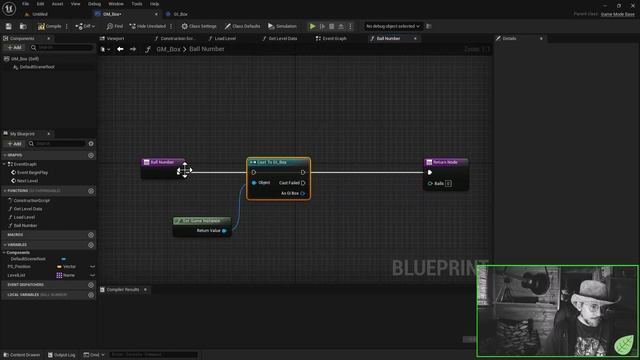Open play mode options three-dot menu
The height and width of the screenshot is (360, 640).
click(x=350, y=26)
